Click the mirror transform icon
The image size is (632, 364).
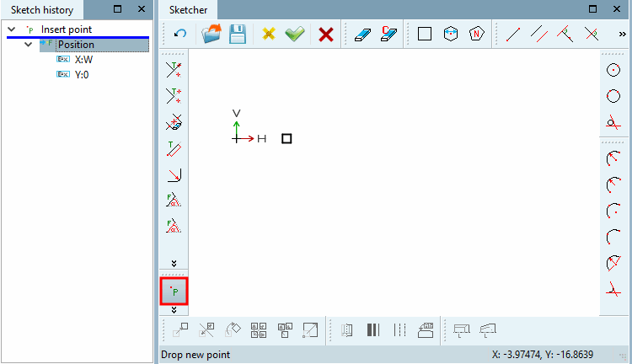pos(206,330)
